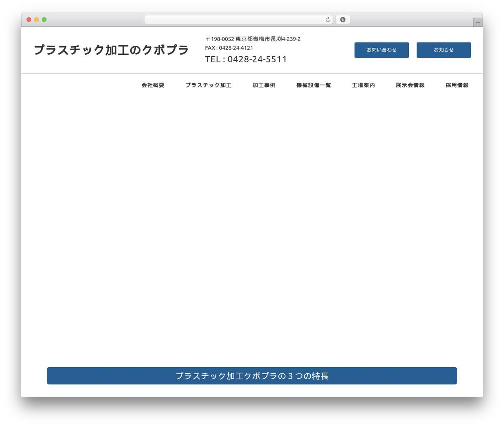
Task: Open the お知らせ news button
Action: (x=444, y=50)
